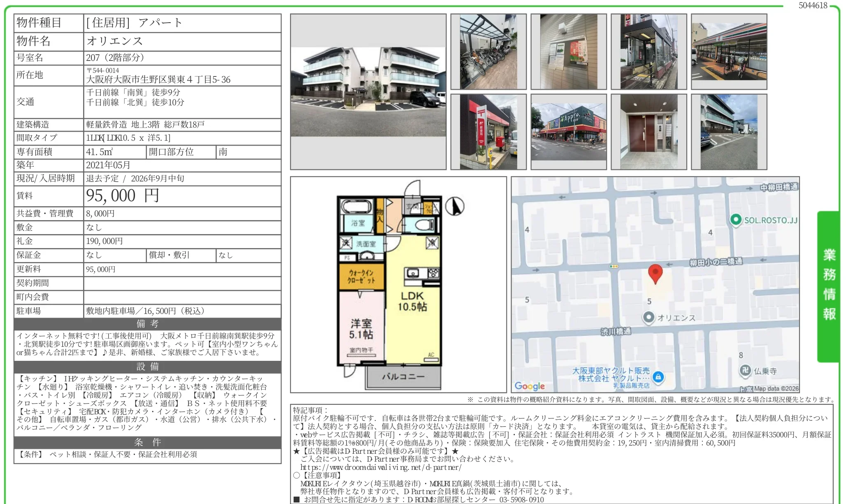The width and height of the screenshot is (846, 504).
Task: Select the room number text 207（2階部分）
Action: click(x=115, y=58)
